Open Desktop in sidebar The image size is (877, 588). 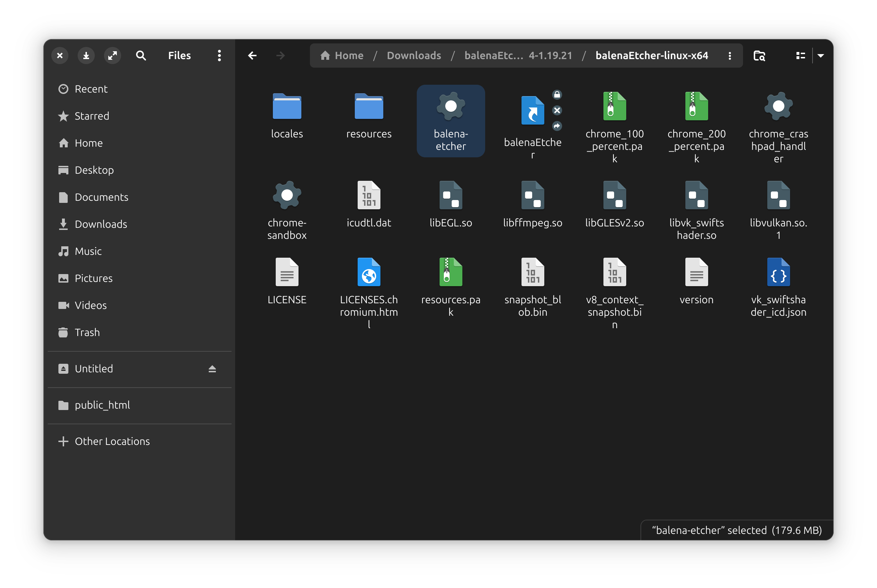[140, 170]
